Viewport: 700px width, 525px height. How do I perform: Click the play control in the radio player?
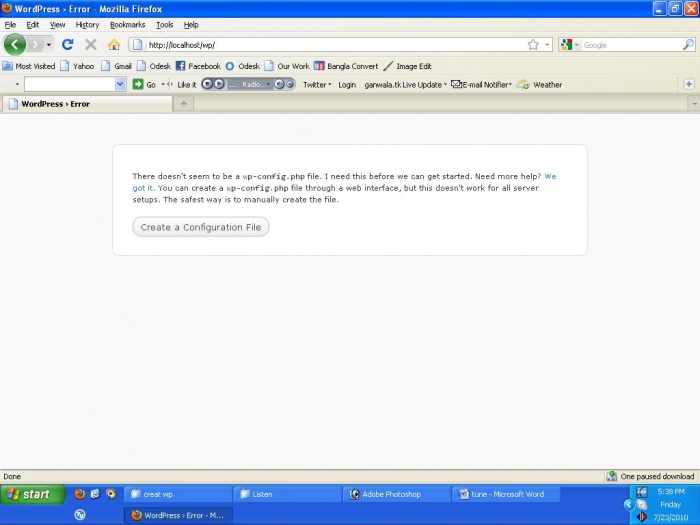tap(219, 84)
